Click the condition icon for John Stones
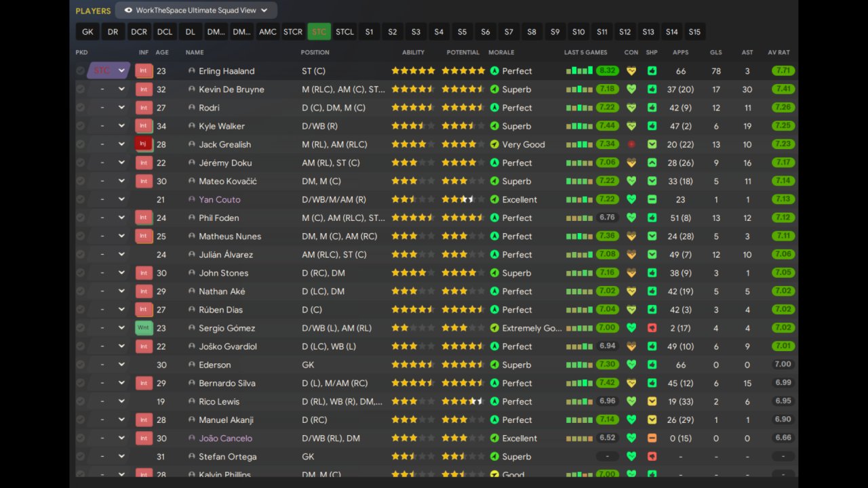Viewport: 868px width, 488px height. point(631,273)
